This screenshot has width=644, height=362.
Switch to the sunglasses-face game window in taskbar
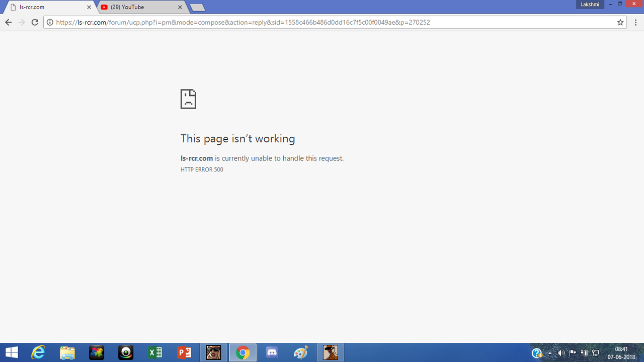coord(213,353)
